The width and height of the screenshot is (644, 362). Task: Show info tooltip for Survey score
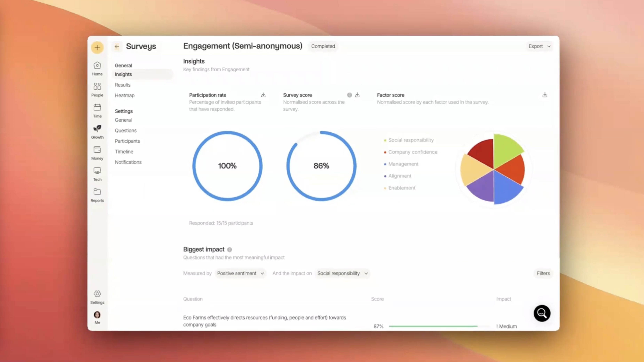pyautogui.click(x=350, y=95)
